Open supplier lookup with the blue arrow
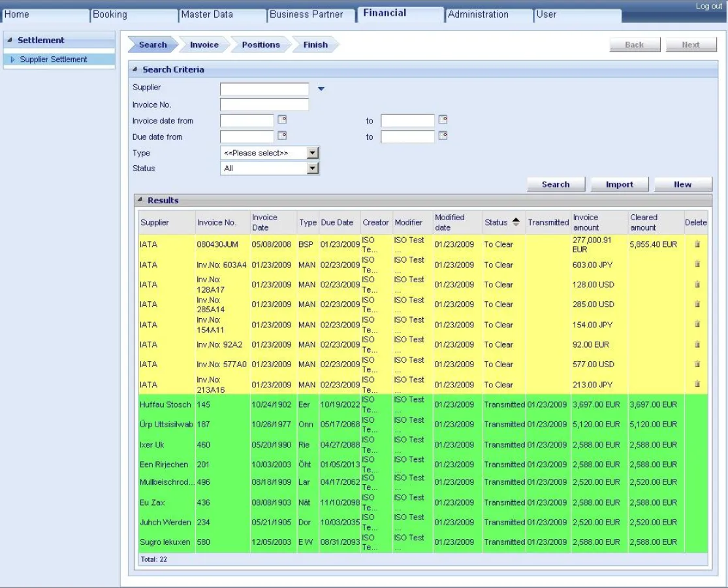This screenshot has height=588, width=728. coord(320,90)
